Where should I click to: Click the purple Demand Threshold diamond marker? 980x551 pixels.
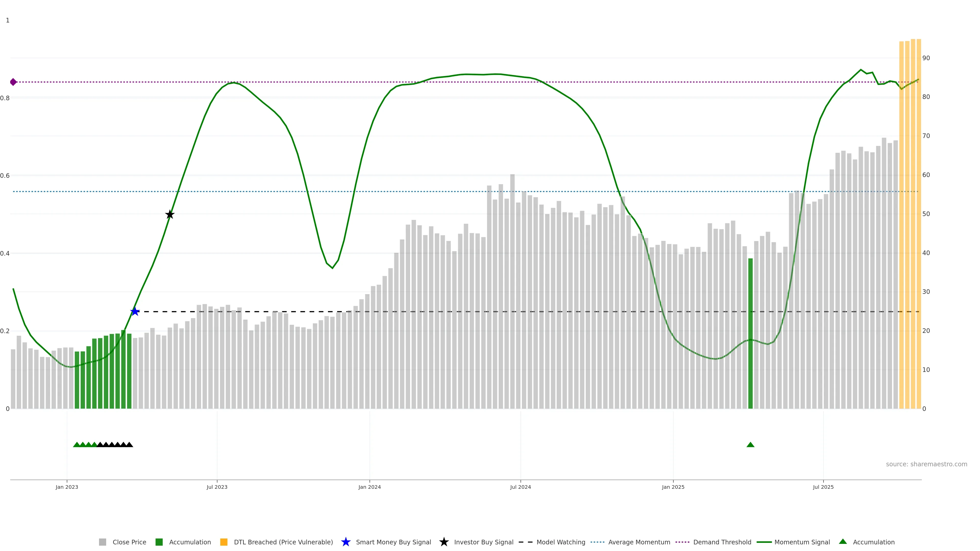pyautogui.click(x=13, y=82)
